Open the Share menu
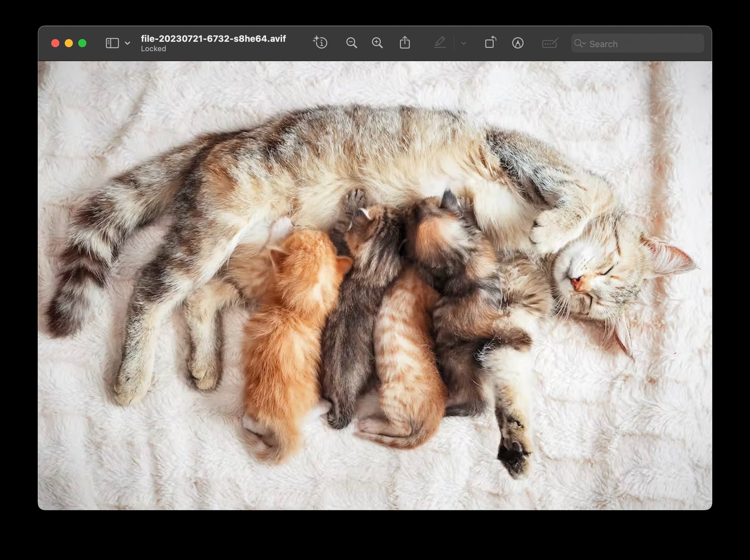This screenshot has height=560, width=750. click(x=405, y=42)
